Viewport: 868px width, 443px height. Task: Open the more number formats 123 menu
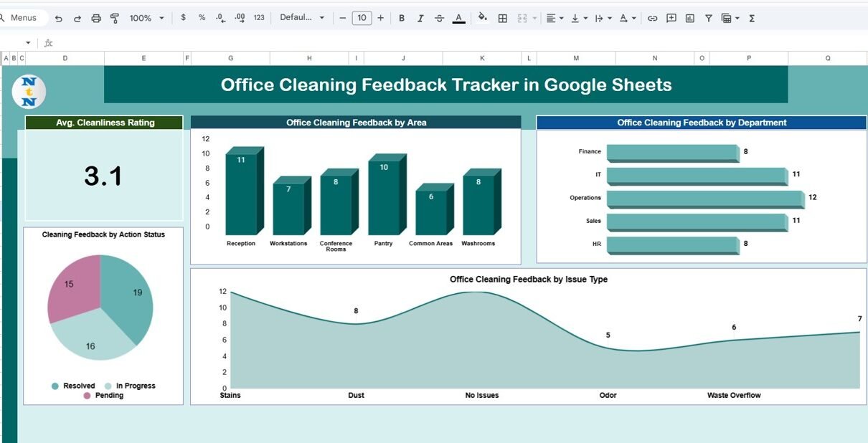point(259,18)
